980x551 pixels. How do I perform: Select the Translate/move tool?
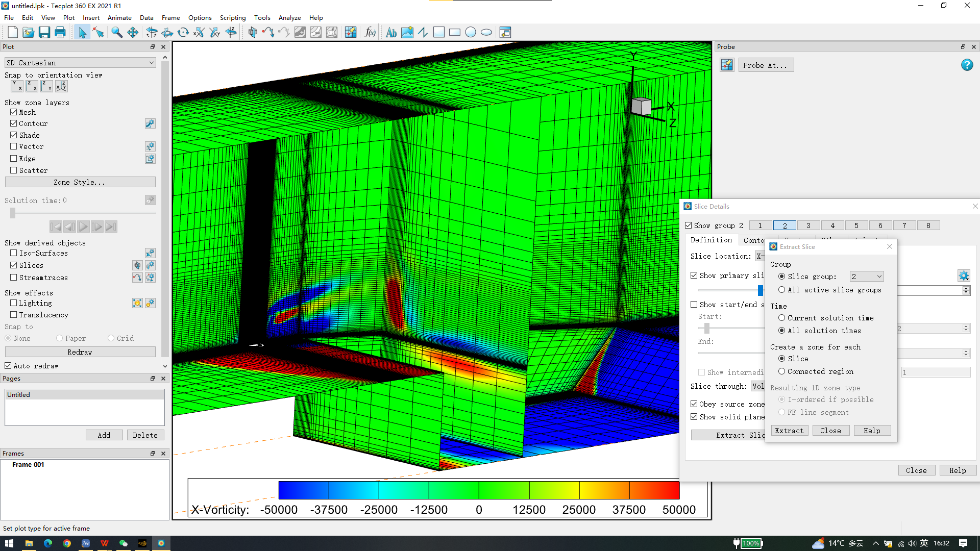point(133,33)
